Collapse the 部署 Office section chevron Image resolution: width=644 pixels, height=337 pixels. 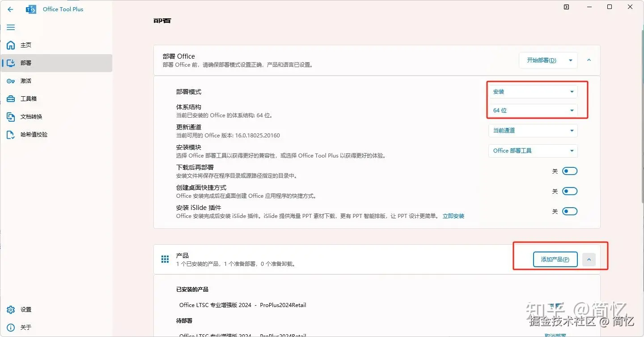click(589, 60)
